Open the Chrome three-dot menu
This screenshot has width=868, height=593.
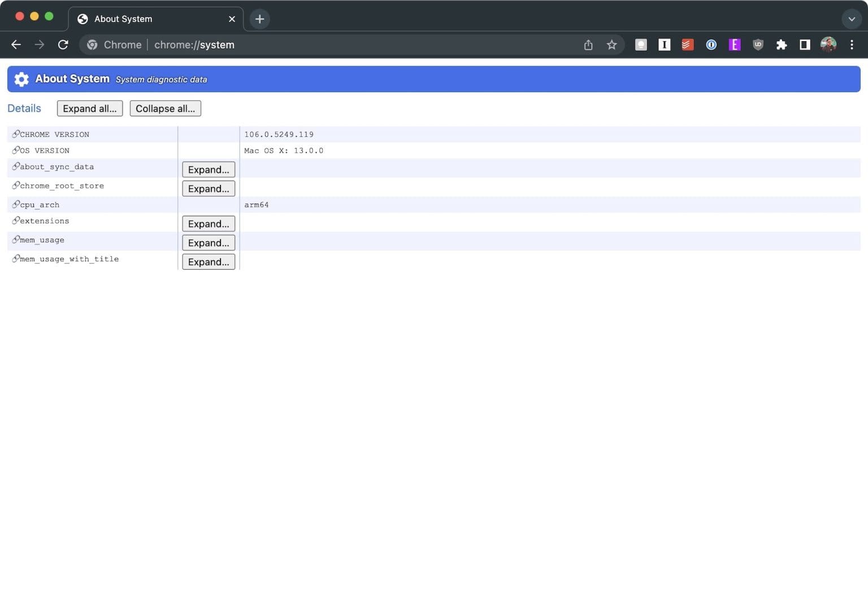[852, 45]
